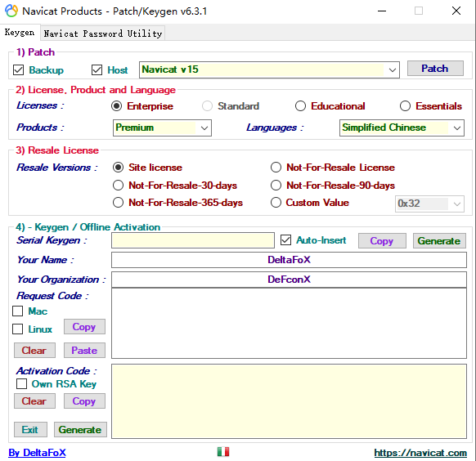Click the Generate button beside Serial Keygen
Viewport: 476px width, 461px height.
point(439,241)
